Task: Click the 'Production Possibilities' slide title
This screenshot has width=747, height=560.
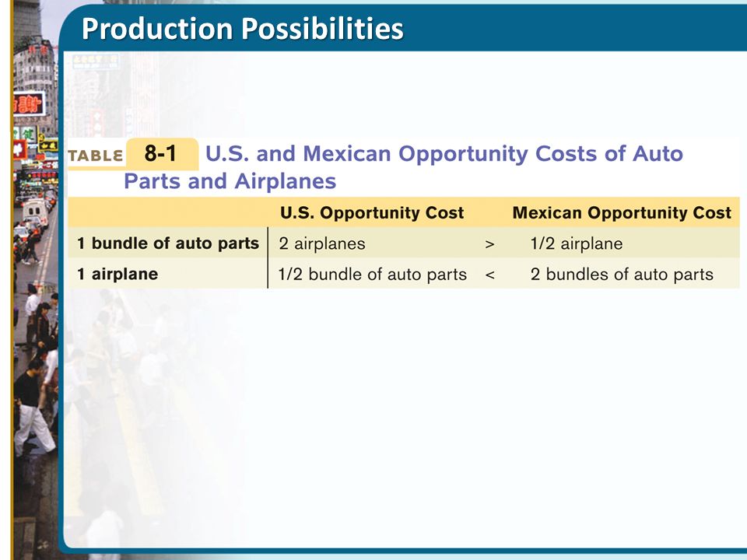Action: [x=243, y=29]
